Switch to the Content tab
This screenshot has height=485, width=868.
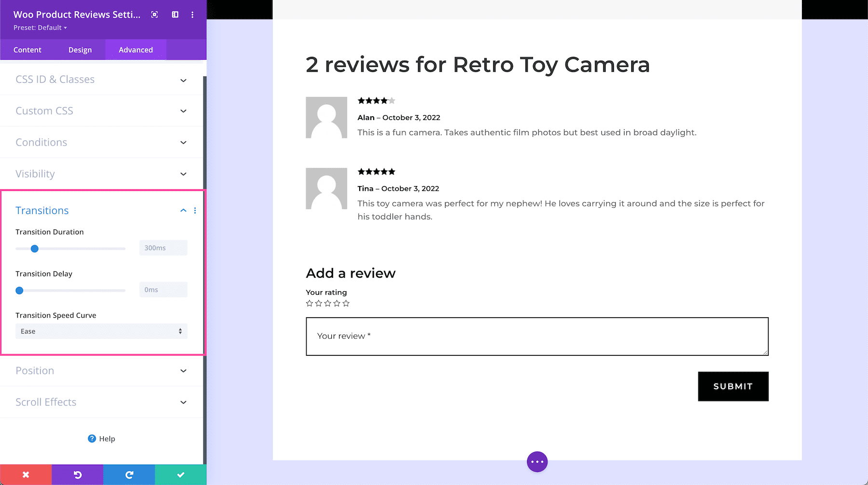[27, 50]
